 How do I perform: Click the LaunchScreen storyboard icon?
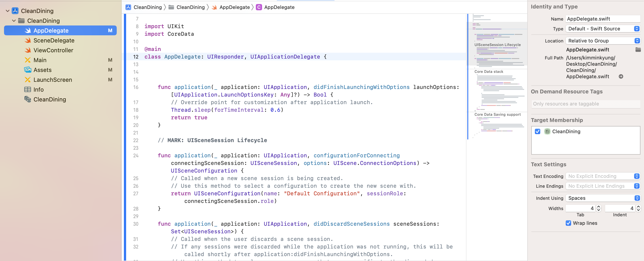point(28,80)
